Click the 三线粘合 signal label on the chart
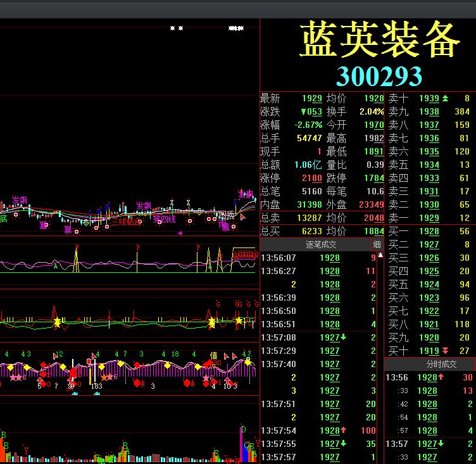The width and height of the screenshot is (476, 464). pos(127,222)
